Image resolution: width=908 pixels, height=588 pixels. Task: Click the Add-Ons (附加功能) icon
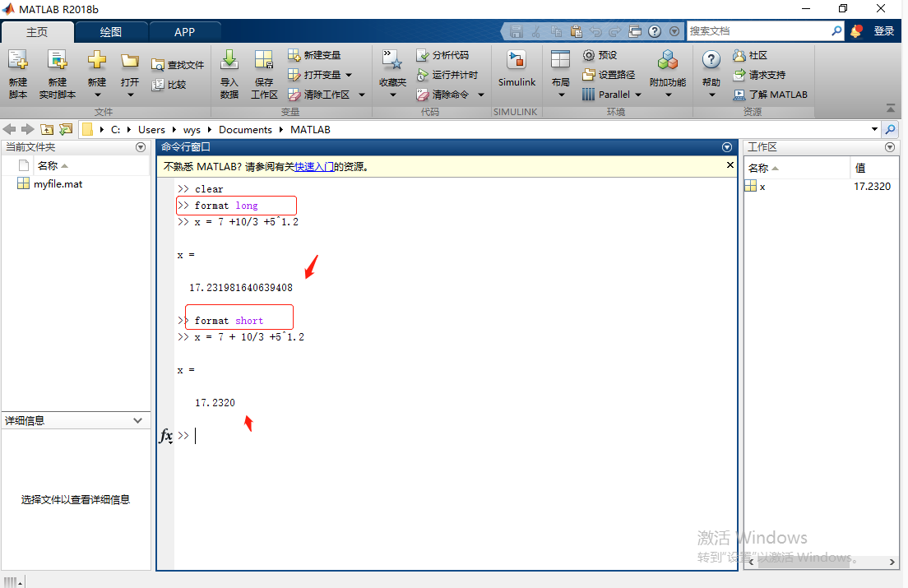(x=668, y=59)
